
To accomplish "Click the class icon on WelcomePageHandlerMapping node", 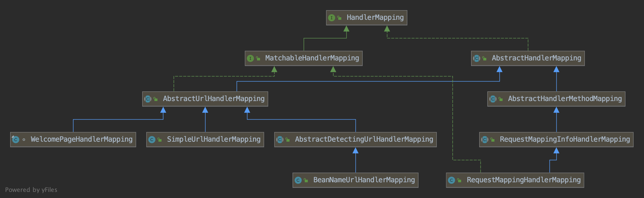I will click(15, 139).
